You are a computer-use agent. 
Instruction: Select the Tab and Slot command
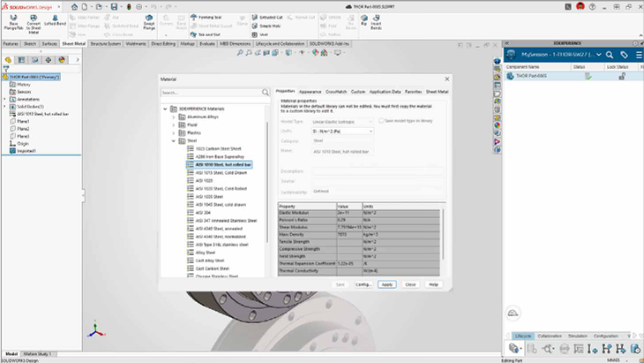pos(206,34)
